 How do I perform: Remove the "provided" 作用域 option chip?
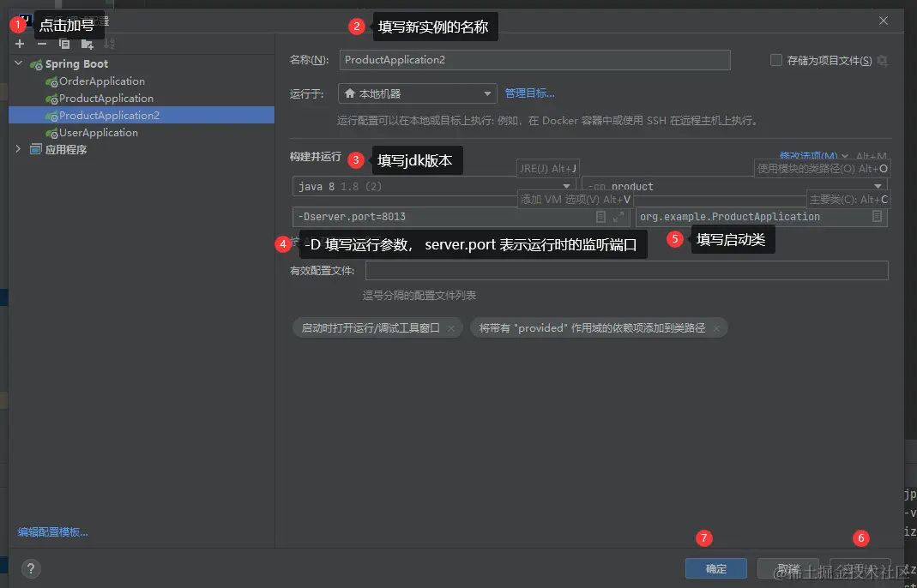point(716,328)
